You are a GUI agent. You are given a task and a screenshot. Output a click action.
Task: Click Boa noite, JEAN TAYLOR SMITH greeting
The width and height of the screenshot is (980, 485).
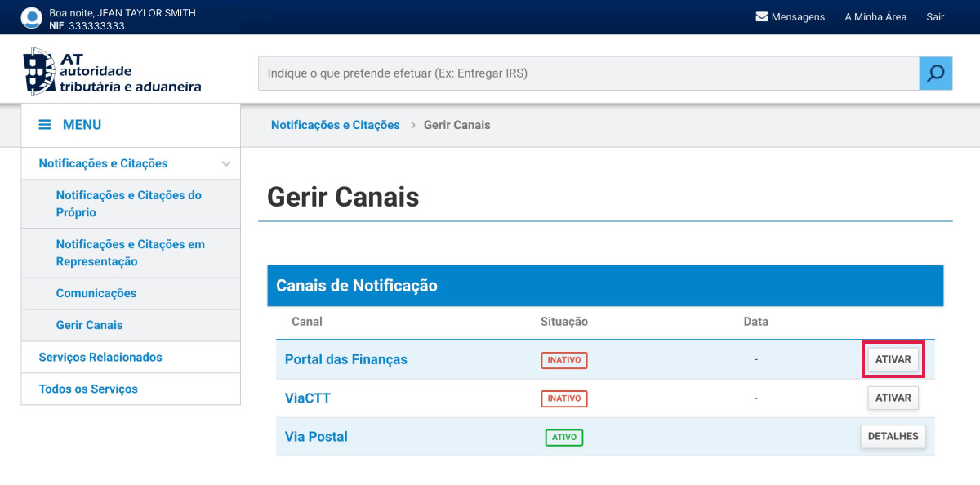click(122, 13)
